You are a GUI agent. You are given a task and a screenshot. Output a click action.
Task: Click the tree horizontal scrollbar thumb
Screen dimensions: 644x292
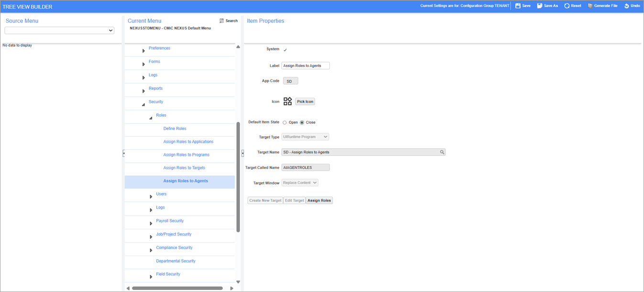point(177,288)
